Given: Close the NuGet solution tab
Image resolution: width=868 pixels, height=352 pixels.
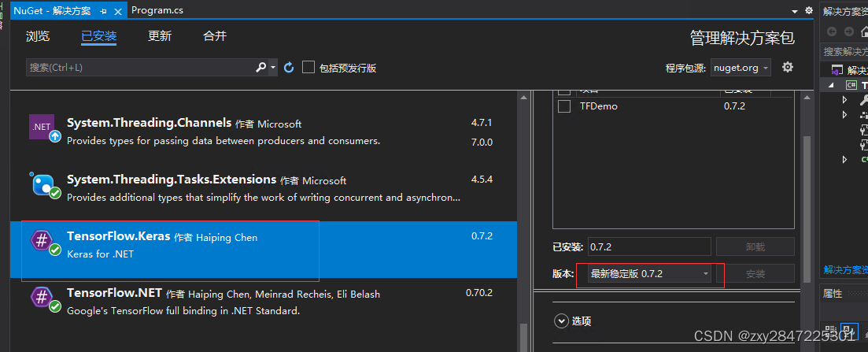Looking at the screenshot, I should pos(118,10).
